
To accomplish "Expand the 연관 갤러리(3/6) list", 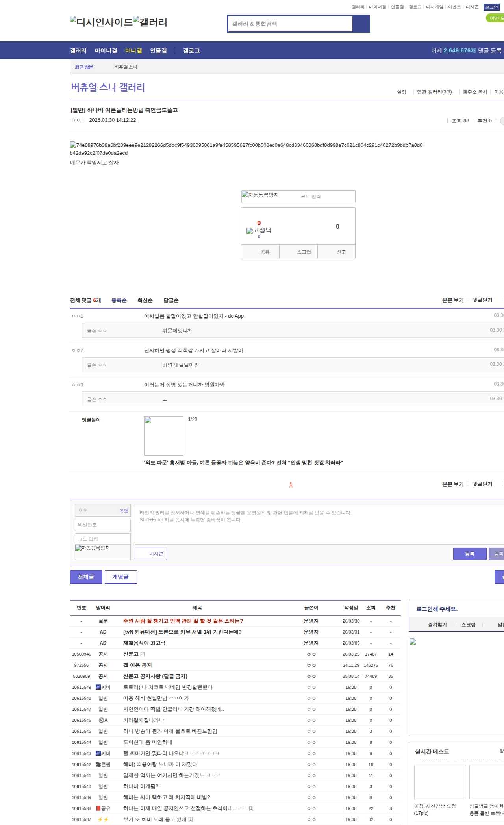I will point(434,92).
